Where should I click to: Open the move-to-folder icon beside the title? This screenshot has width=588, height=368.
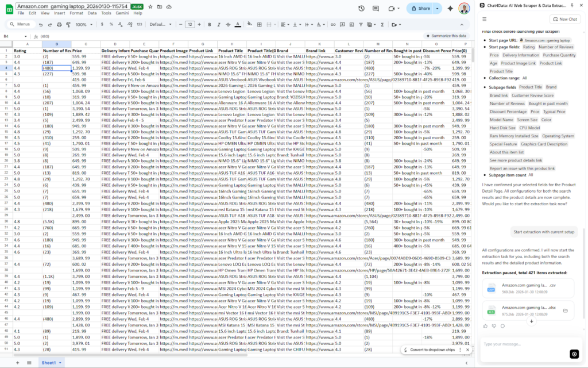[x=160, y=7]
